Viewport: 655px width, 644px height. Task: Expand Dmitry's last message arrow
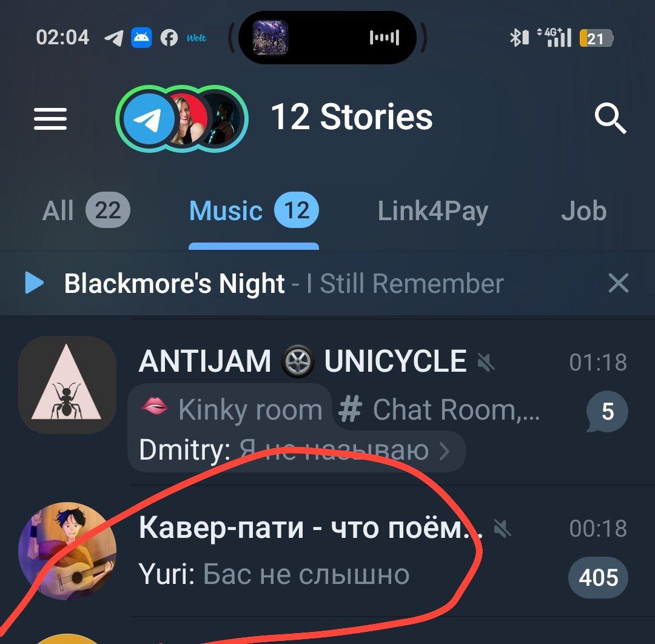tap(445, 451)
